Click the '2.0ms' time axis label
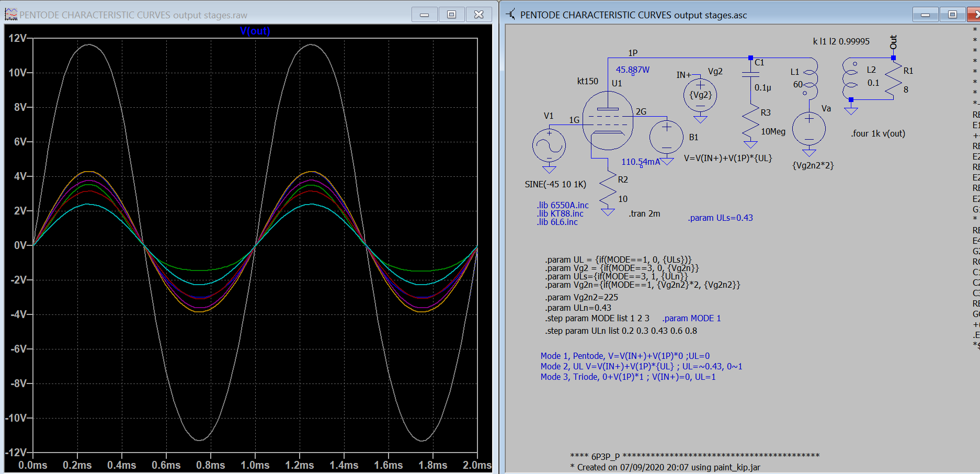 pos(477,465)
